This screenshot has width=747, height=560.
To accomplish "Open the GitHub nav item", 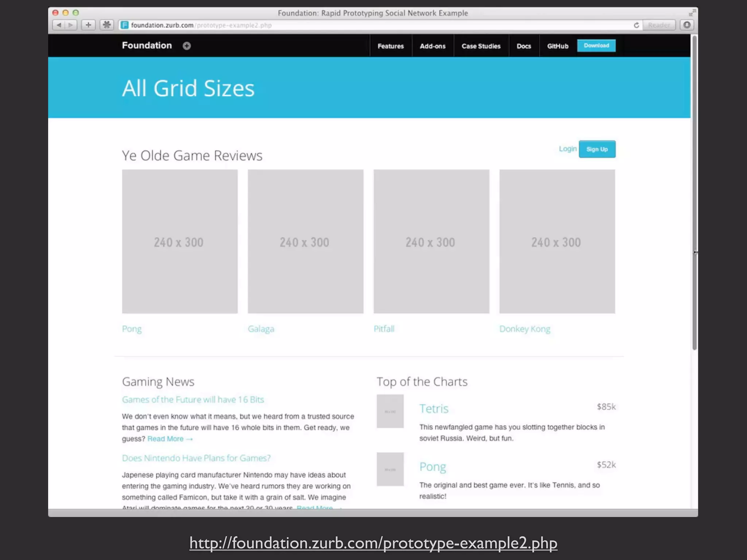I will [558, 46].
